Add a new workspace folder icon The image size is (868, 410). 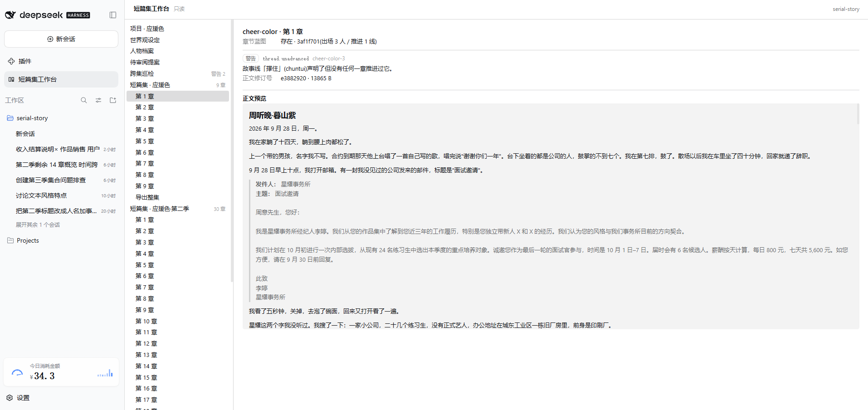click(x=113, y=100)
